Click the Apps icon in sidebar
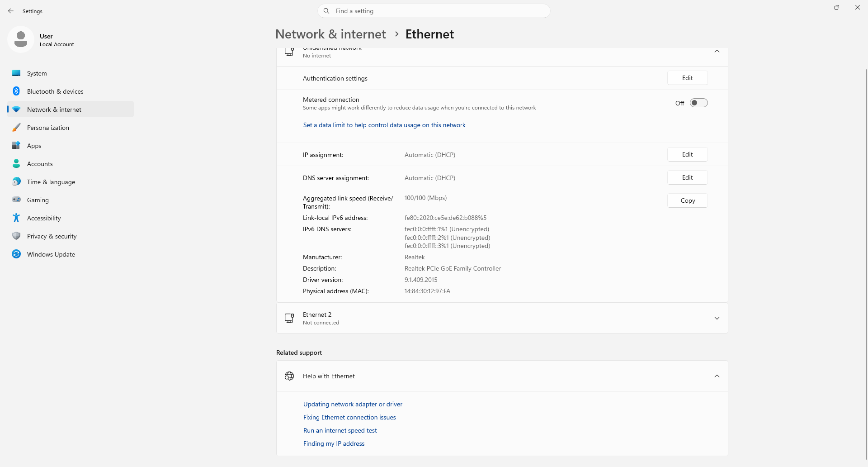 tap(16, 146)
